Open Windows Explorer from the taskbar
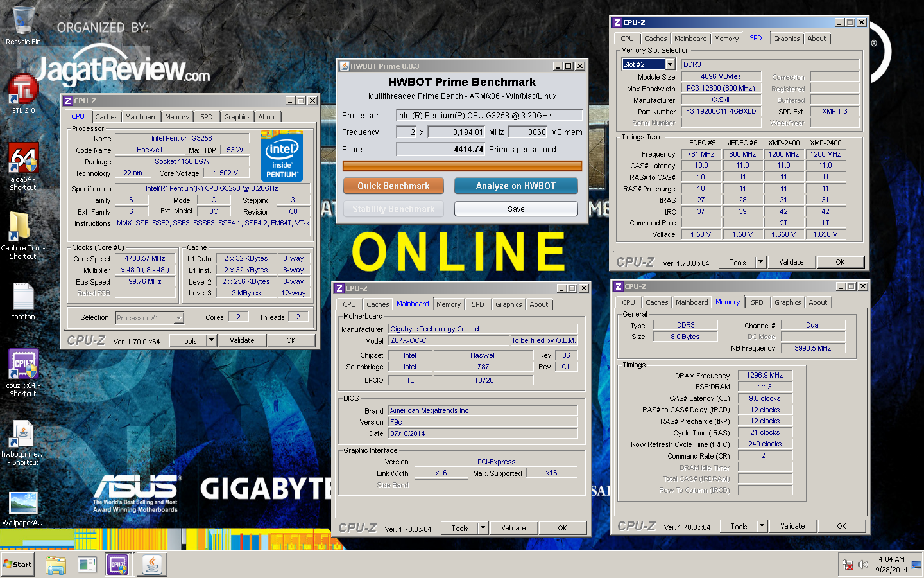This screenshot has width=924, height=578. 56,565
